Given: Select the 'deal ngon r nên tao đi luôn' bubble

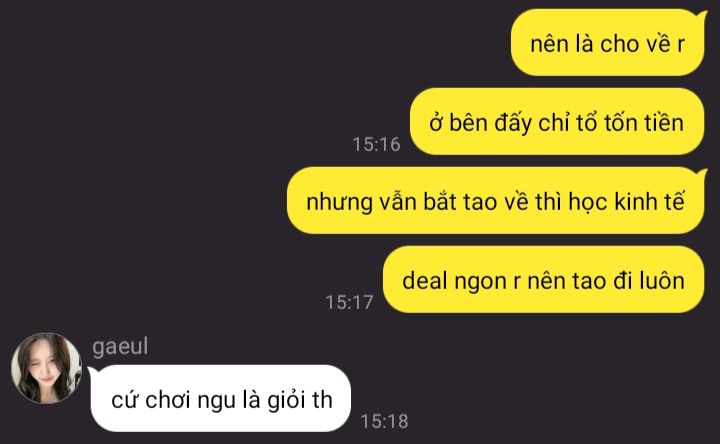Looking at the screenshot, I should click(544, 280).
